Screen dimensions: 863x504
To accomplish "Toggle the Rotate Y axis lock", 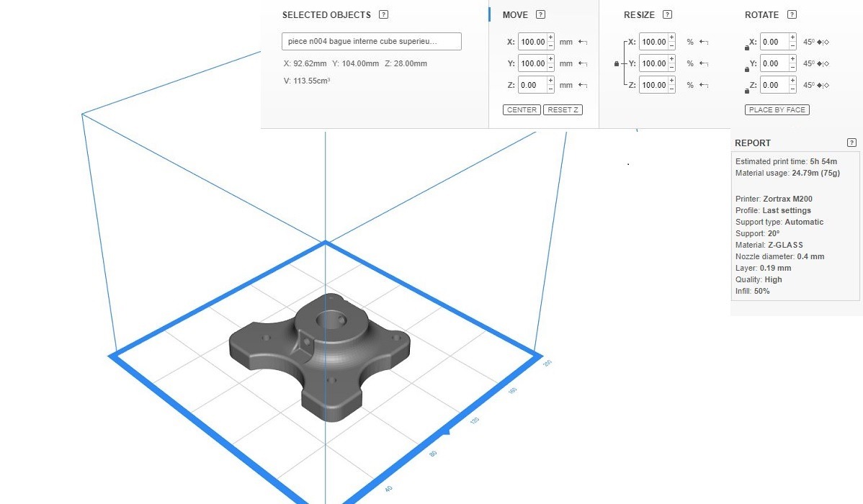I will coord(747,69).
